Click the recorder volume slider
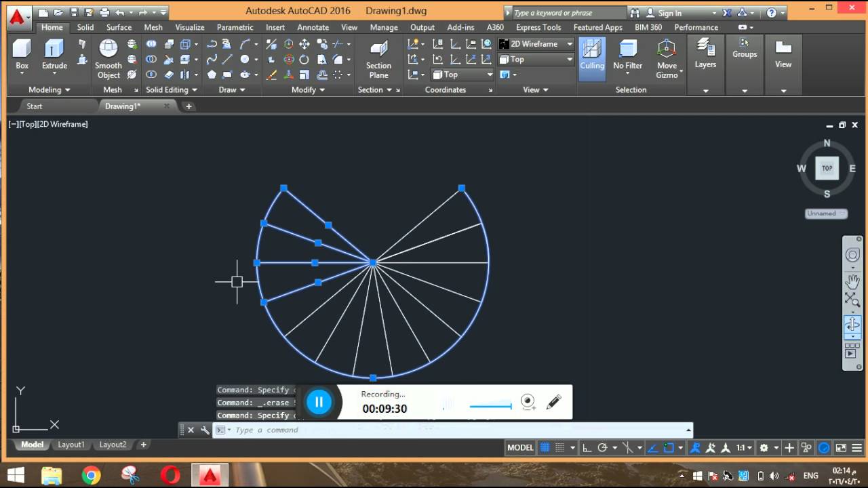Viewport: 868px width, 488px height. pyautogui.click(x=490, y=406)
